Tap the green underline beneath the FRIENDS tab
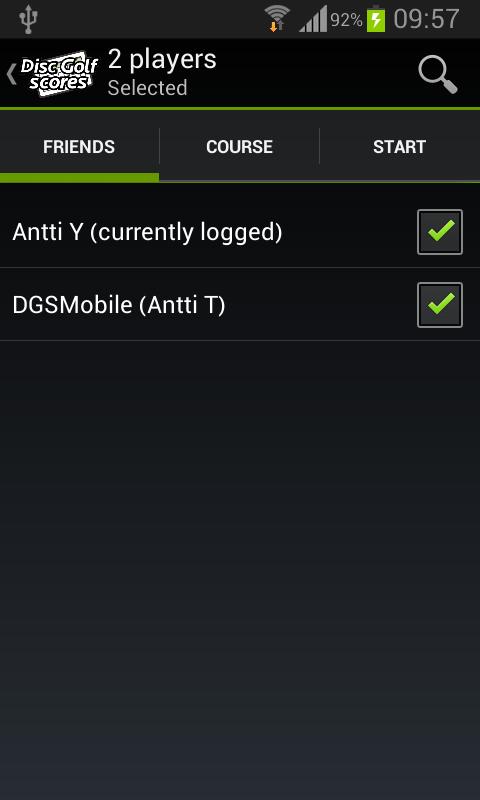Viewport: 480px width, 800px height. tap(79, 178)
